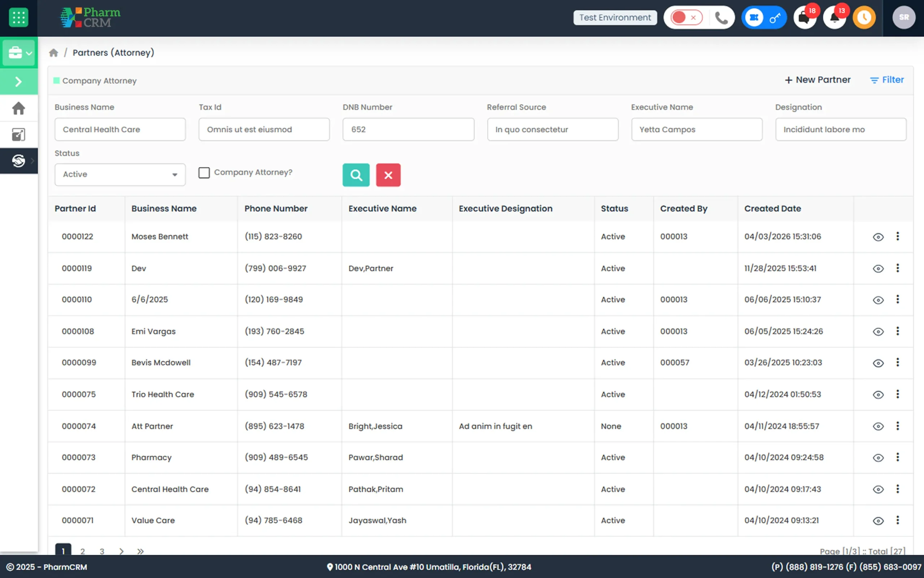Viewport: 924px width, 578px height.
Task: Toggle the red switch in header
Action: tap(687, 18)
